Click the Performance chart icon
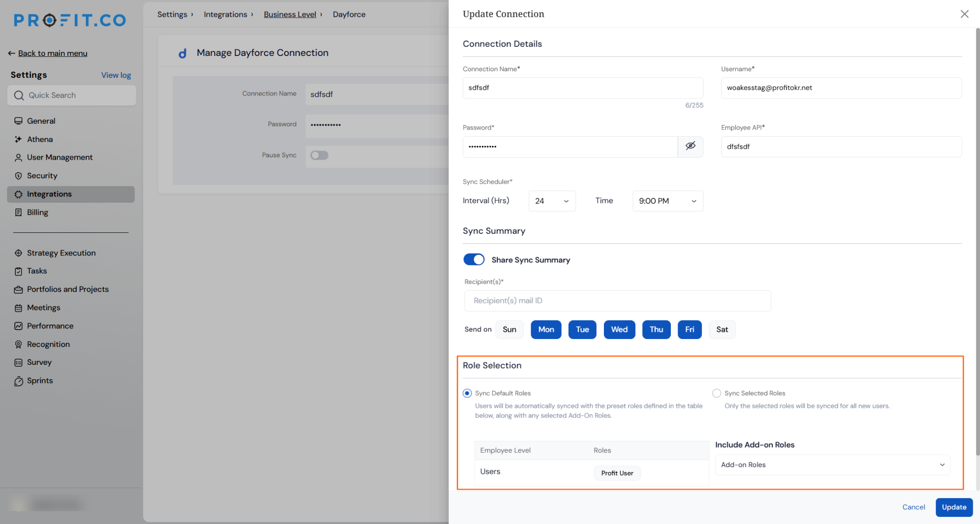Viewport: 980px width, 524px height. pyautogui.click(x=18, y=326)
